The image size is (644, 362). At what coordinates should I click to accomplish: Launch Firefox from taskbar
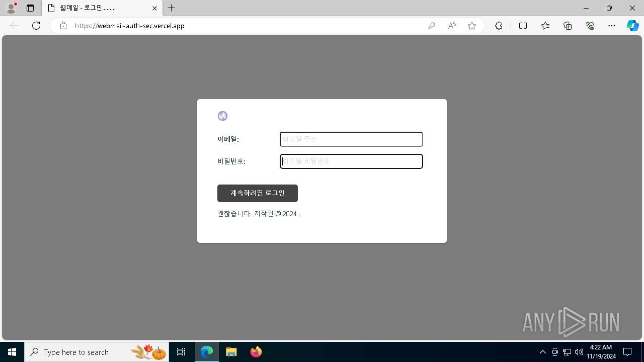point(256,352)
